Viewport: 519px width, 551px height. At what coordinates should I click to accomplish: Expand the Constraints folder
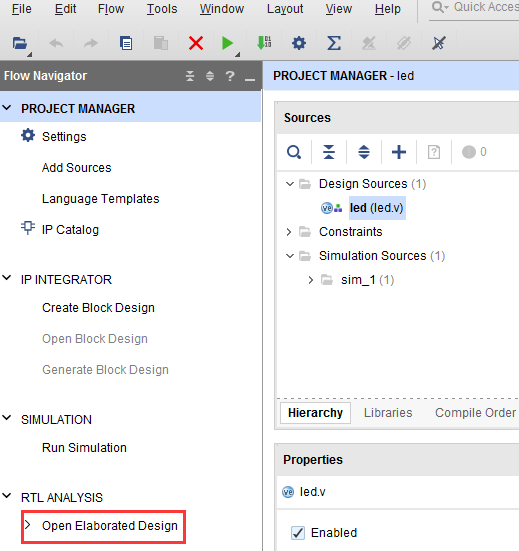coord(289,232)
